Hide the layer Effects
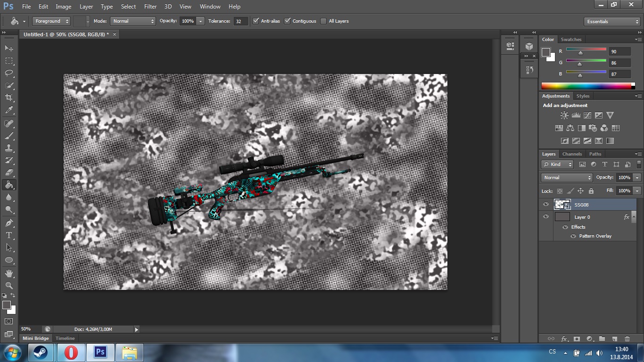 565,227
